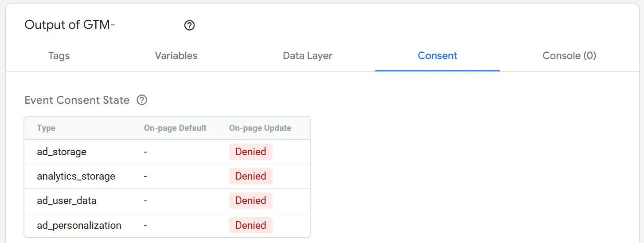The height and width of the screenshot is (243, 644).
Task: Switch to the Tags tab
Action: (x=59, y=56)
